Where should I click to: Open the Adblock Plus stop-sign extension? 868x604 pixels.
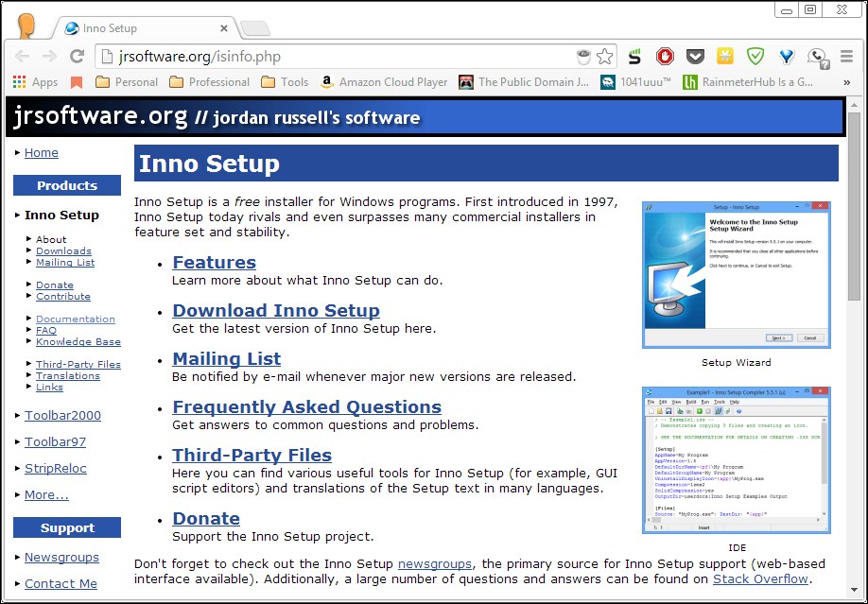(x=665, y=57)
